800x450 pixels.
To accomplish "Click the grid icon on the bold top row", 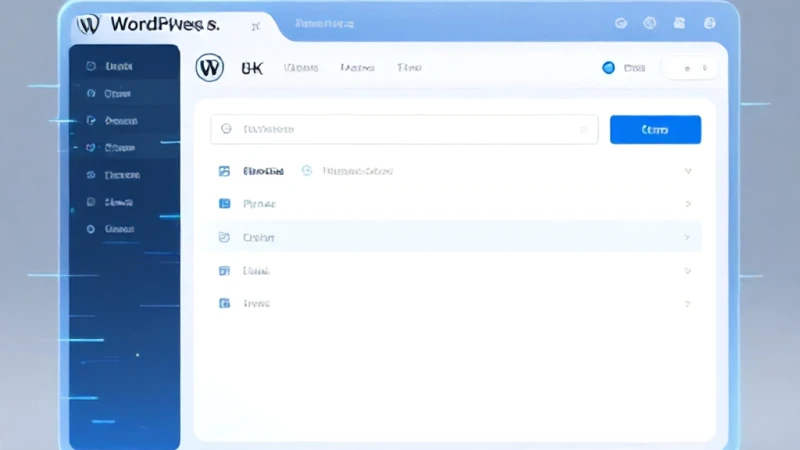I will point(224,171).
